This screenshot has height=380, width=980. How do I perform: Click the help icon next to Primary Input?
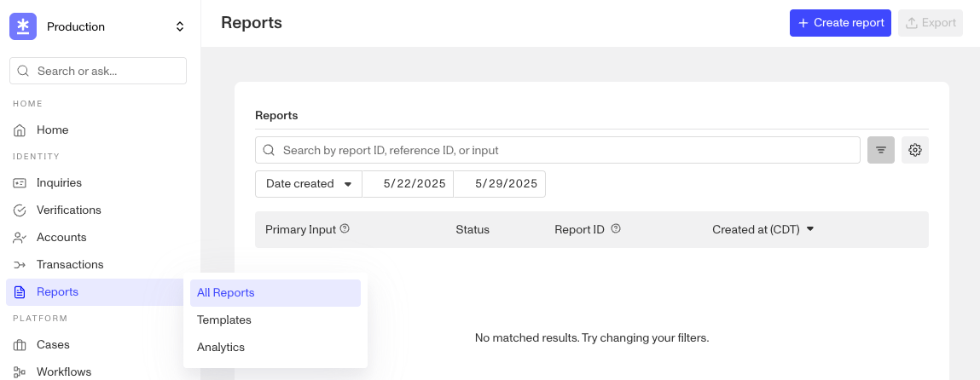click(x=345, y=229)
